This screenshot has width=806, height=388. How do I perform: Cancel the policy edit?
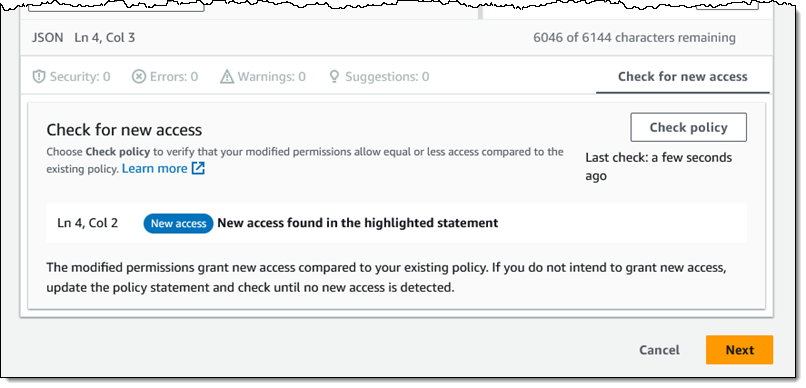point(660,350)
